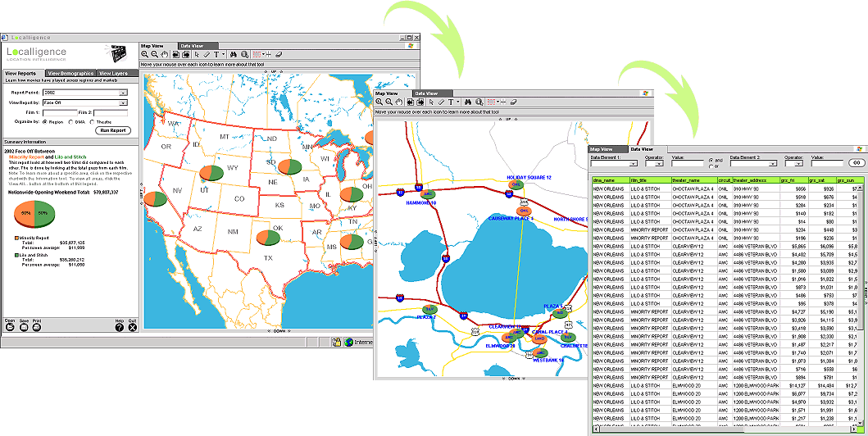Go to next map extent in main window

(186, 55)
